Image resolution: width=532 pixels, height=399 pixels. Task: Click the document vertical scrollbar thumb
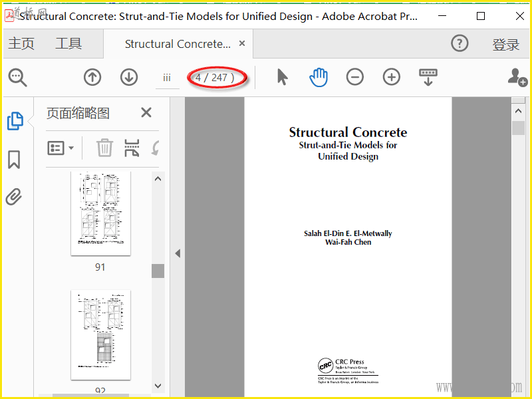pyautogui.click(x=518, y=128)
